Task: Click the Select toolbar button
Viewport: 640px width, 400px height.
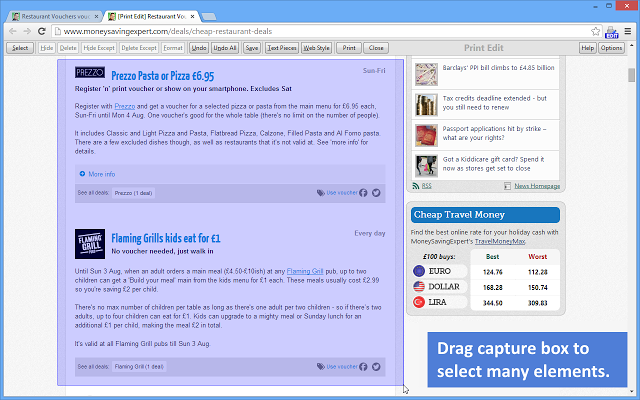Action: 20,48
